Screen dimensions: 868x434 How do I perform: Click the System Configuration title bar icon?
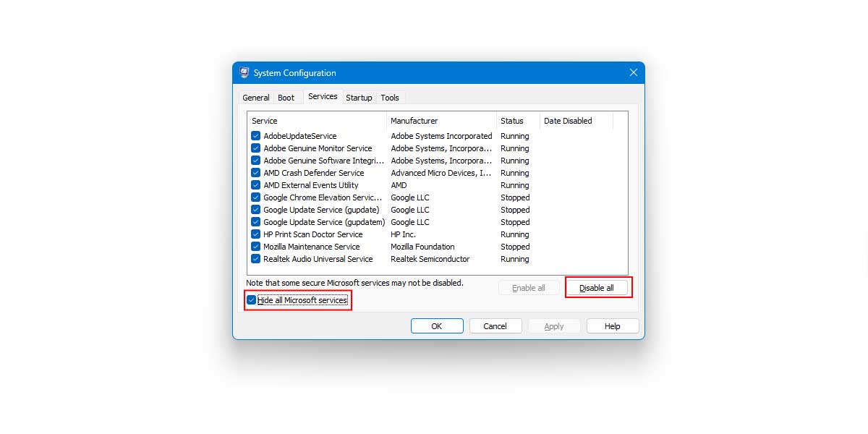pos(244,73)
